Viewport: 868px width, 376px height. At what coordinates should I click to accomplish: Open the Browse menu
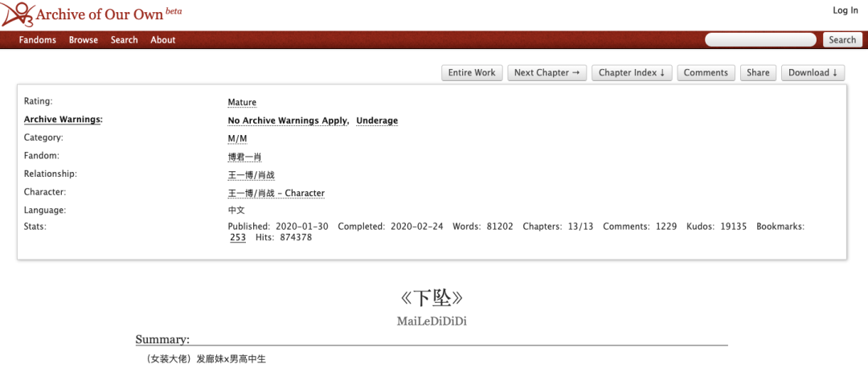point(84,40)
